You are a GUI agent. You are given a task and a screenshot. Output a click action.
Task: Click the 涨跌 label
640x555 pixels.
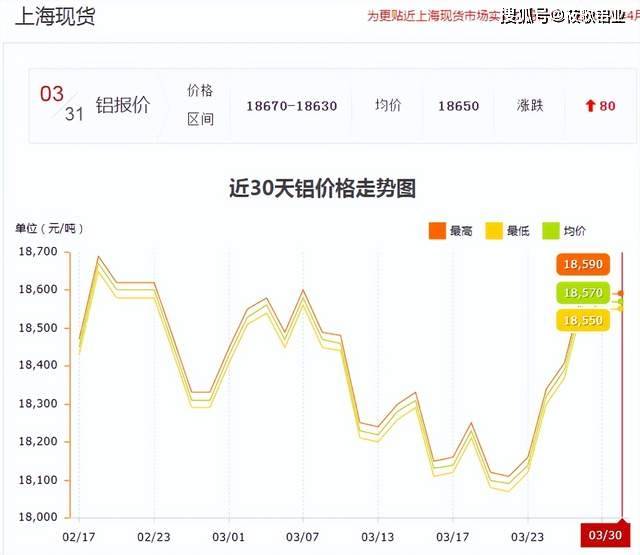pyautogui.click(x=530, y=106)
